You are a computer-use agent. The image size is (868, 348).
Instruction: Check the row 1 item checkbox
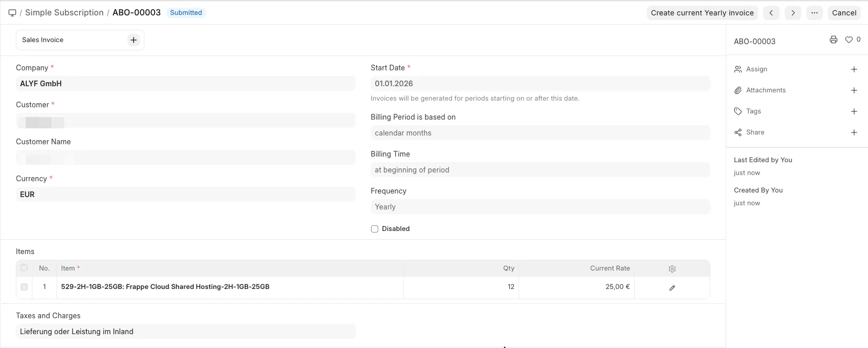point(24,287)
